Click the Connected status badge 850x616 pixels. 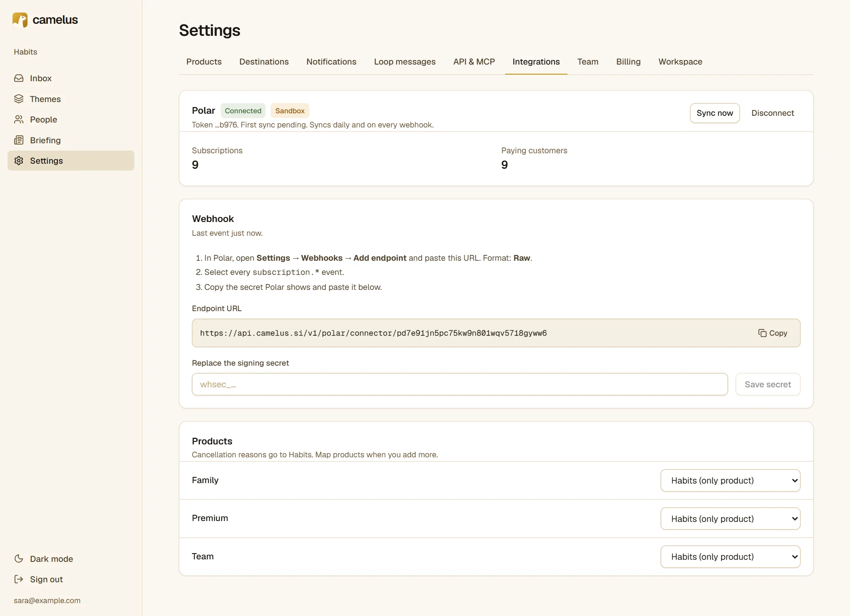243,111
